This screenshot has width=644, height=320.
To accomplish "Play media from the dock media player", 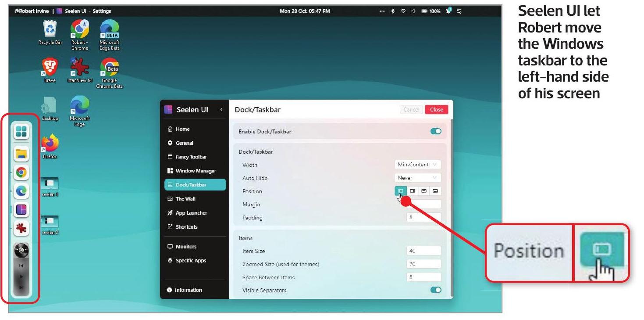I will [x=21, y=277].
